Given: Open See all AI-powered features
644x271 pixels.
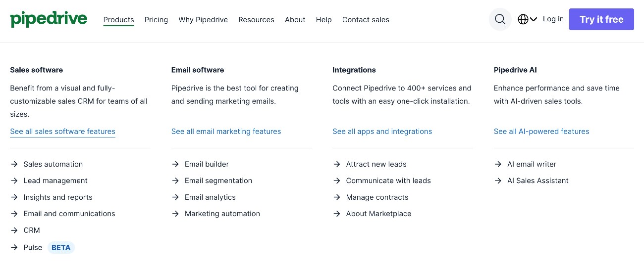Looking at the screenshot, I should [541, 132].
